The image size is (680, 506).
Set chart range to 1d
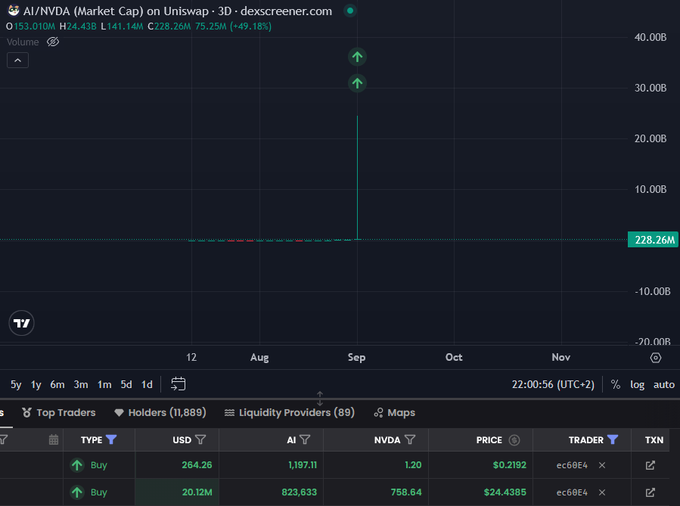[147, 385]
